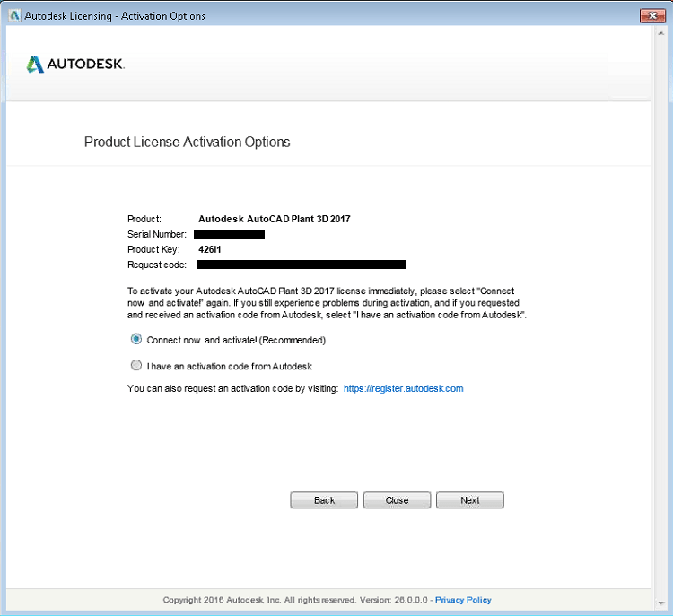Click the Close button below the options
The height and width of the screenshot is (616, 673).
[x=397, y=500]
